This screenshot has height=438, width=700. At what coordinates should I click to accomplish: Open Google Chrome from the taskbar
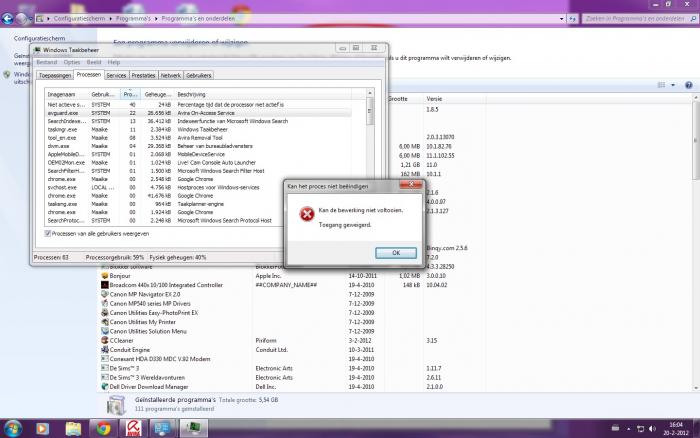coord(104,429)
